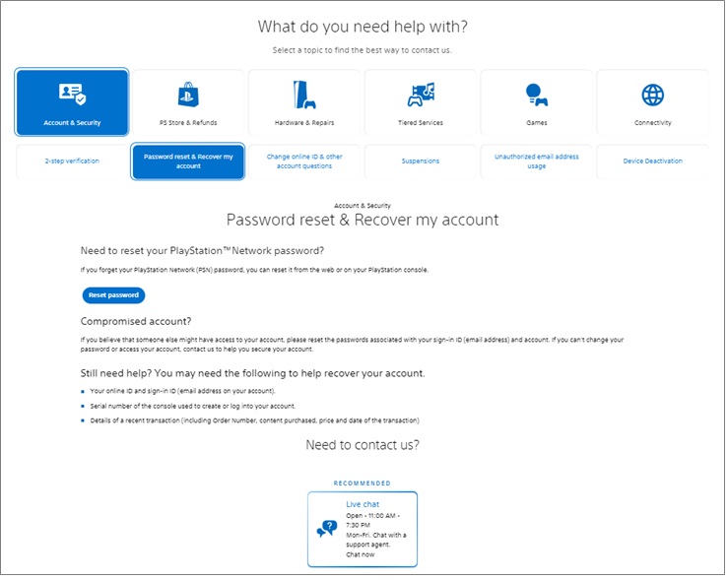Image resolution: width=728 pixels, height=580 pixels.
Task: Select the Account & Security label
Action: pos(72,123)
